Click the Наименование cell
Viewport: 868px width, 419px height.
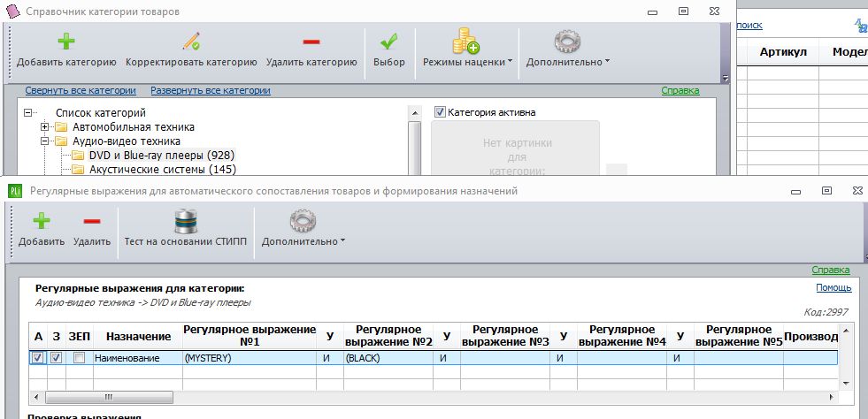pyautogui.click(x=138, y=358)
